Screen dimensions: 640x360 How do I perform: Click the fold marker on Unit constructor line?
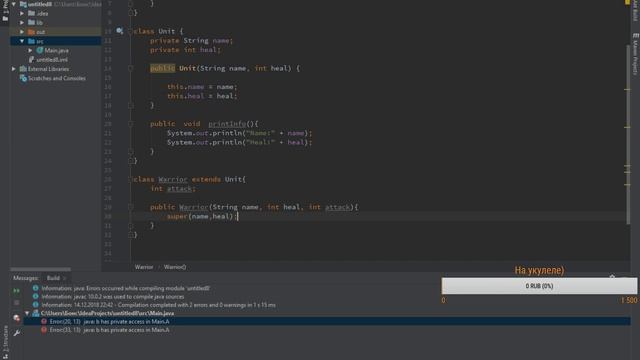click(131, 68)
